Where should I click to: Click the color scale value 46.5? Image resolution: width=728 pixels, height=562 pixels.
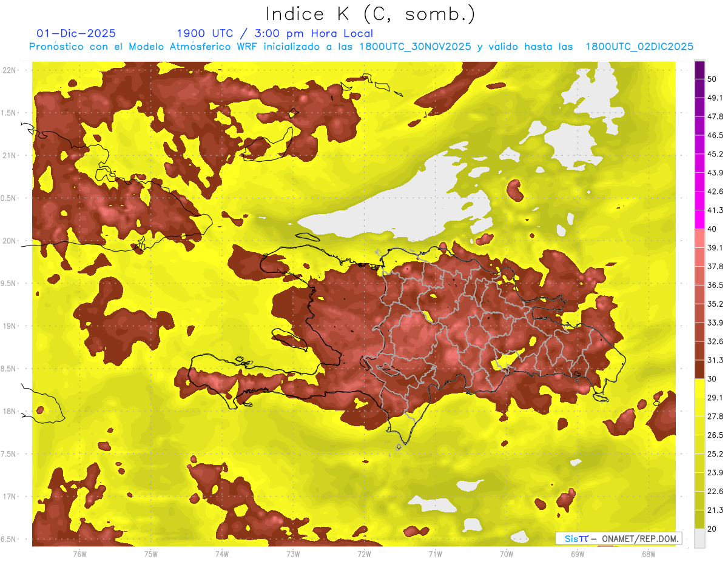[x=716, y=135]
